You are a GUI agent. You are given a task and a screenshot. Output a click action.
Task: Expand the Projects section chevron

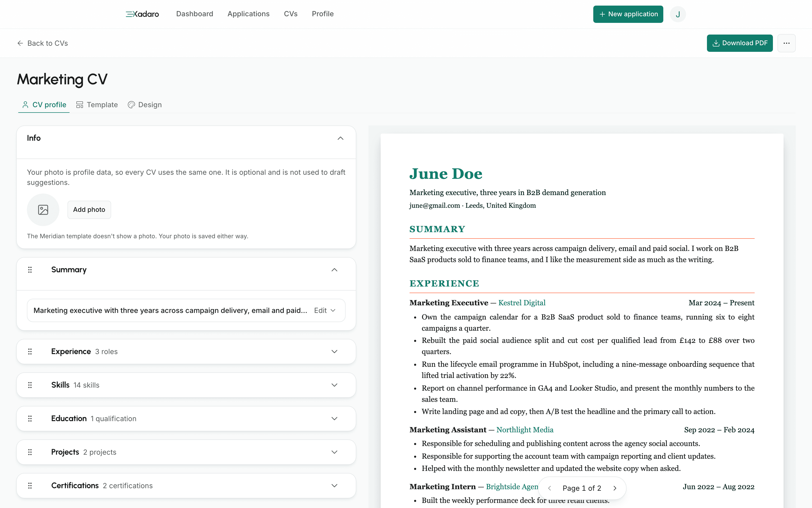pyautogui.click(x=334, y=452)
